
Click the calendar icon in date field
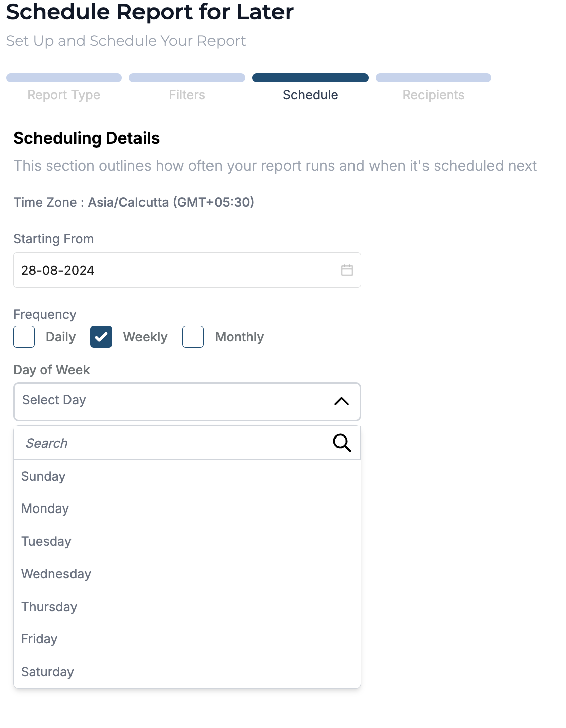[347, 270]
